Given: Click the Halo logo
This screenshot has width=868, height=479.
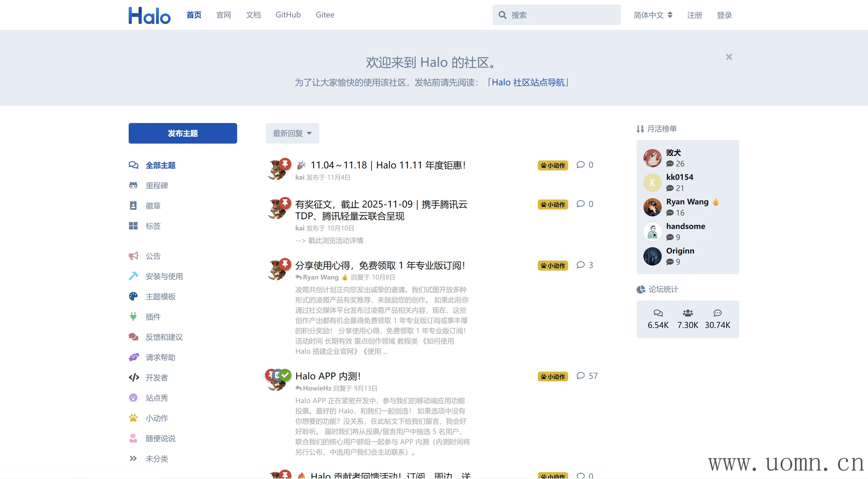Looking at the screenshot, I should point(149,15).
